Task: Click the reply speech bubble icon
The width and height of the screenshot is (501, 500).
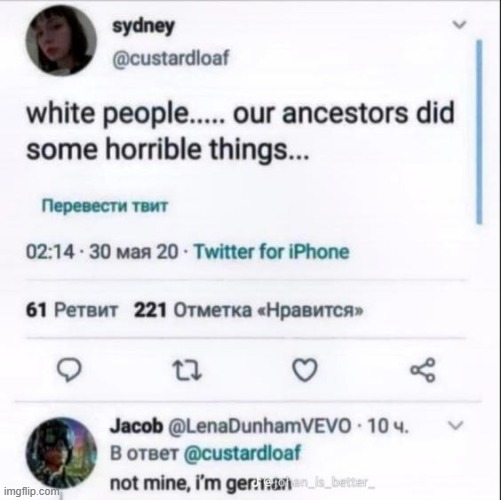Action: click(69, 370)
